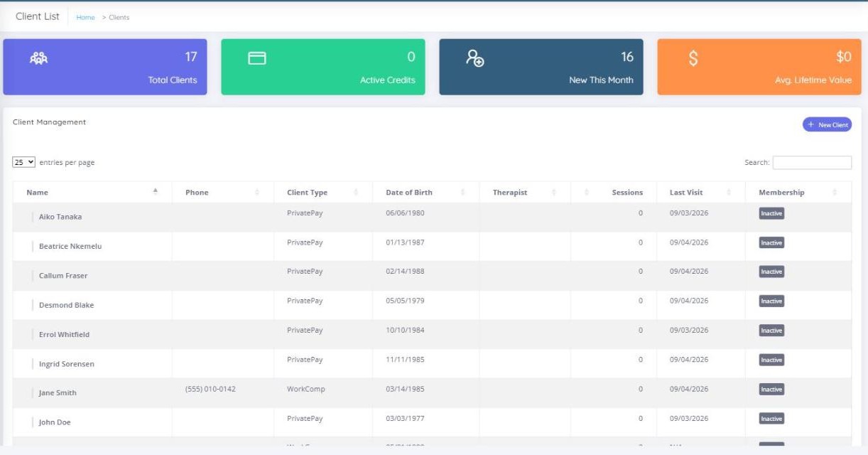Click phone number (555) 010-0142
868x455 pixels.
point(210,389)
